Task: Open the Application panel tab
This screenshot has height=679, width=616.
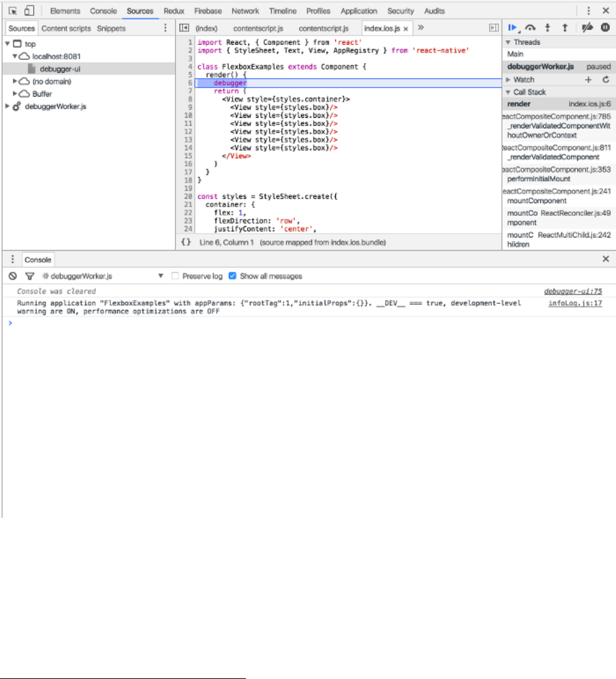Action: [x=358, y=11]
